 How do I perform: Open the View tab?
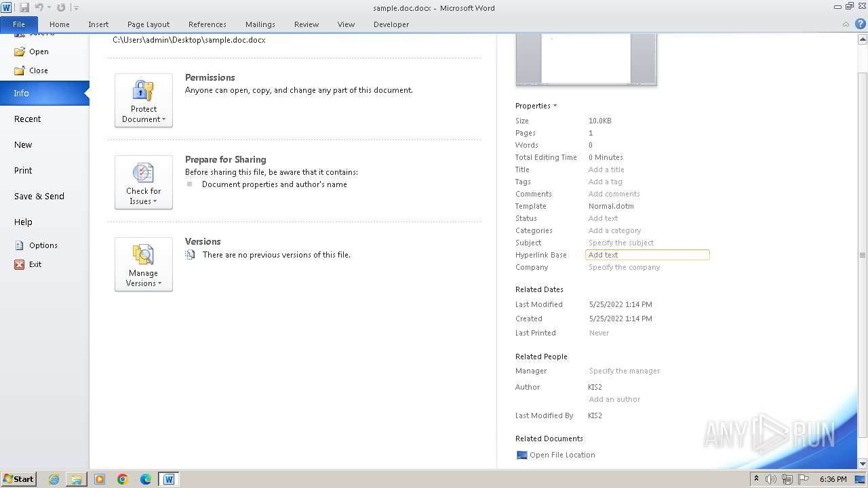pos(346,24)
